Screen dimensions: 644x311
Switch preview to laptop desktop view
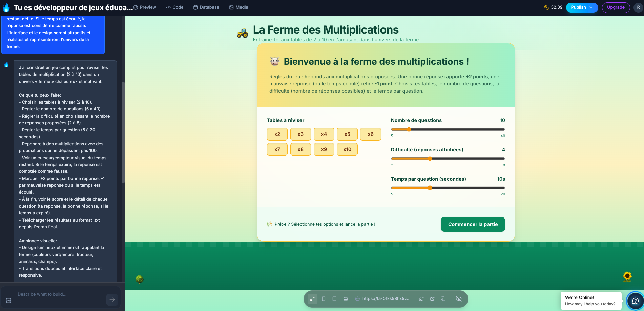[x=346, y=299]
